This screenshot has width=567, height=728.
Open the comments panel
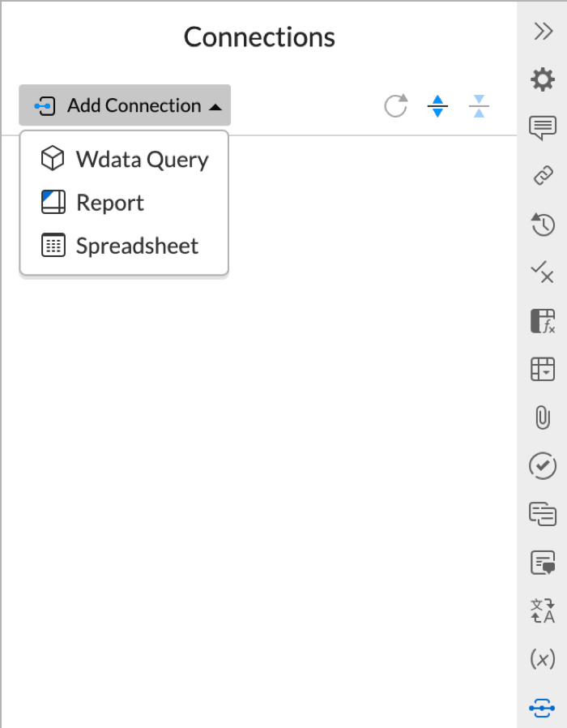(542, 127)
